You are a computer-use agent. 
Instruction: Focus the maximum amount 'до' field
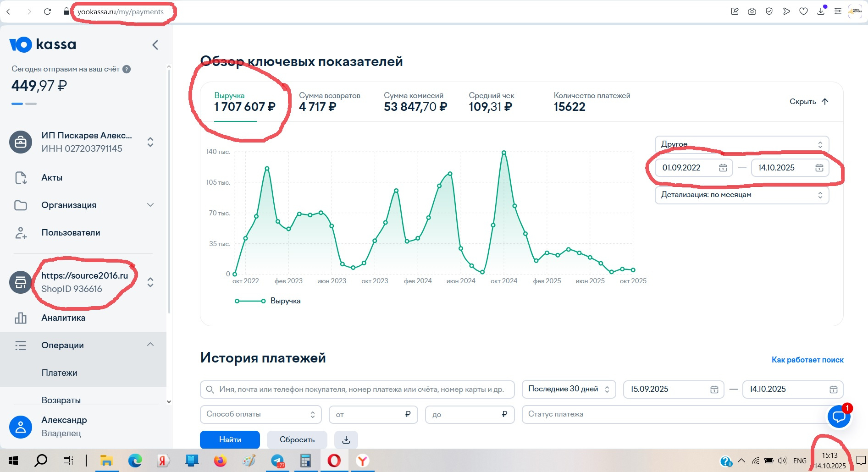coord(470,414)
